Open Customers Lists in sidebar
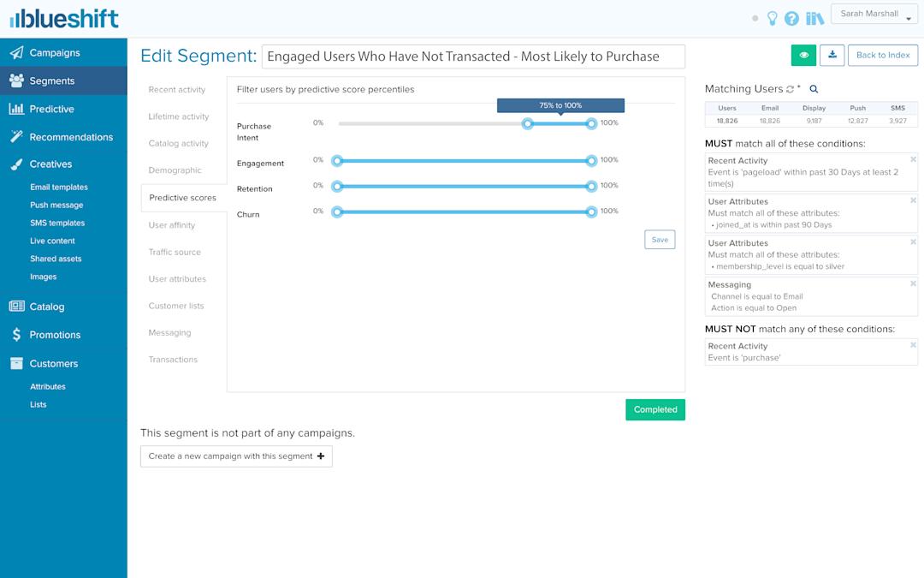The height and width of the screenshot is (578, 924). (x=38, y=404)
